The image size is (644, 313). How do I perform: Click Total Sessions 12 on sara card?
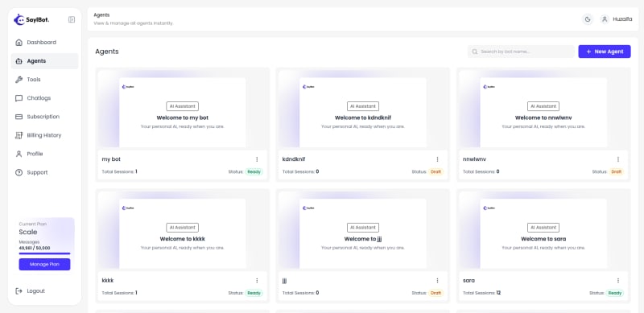click(481, 293)
